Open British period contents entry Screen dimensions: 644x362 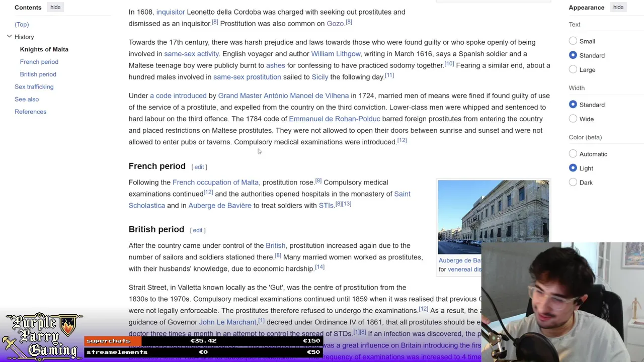coord(38,74)
